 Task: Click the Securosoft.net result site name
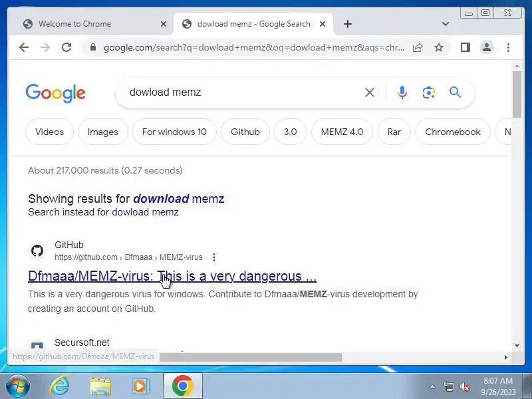point(82,342)
